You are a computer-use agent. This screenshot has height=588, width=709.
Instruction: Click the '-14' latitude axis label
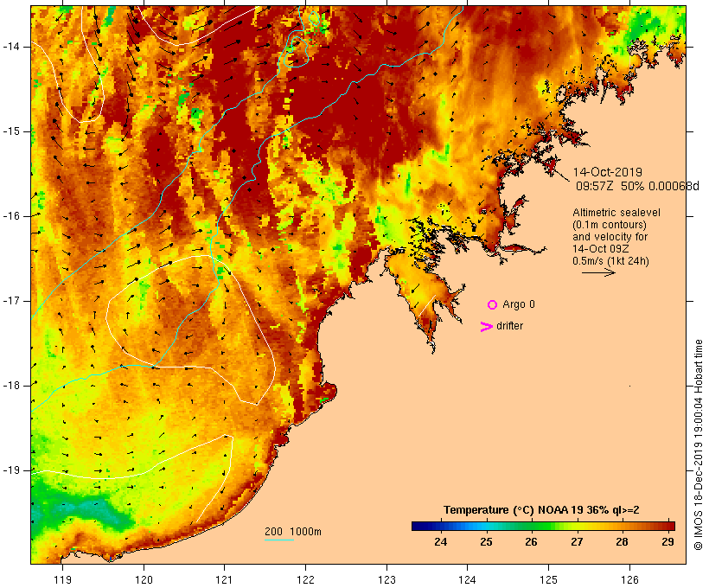tap(11, 47)
